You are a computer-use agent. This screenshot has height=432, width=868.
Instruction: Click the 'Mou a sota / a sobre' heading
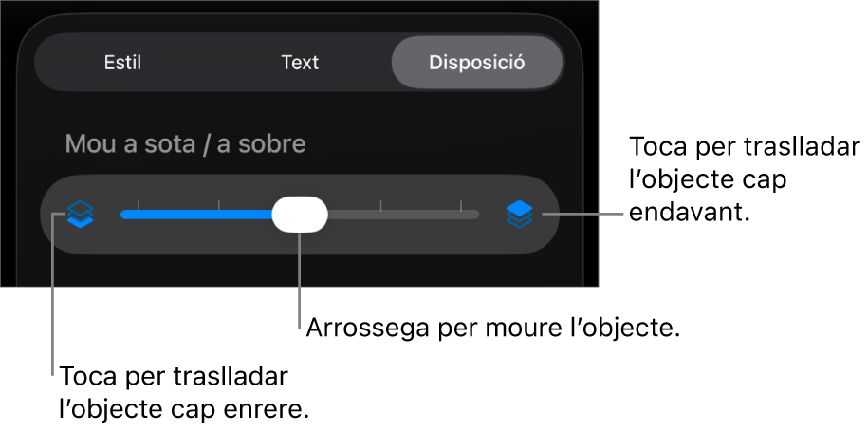pyautogui.click(x=185, y=144)
